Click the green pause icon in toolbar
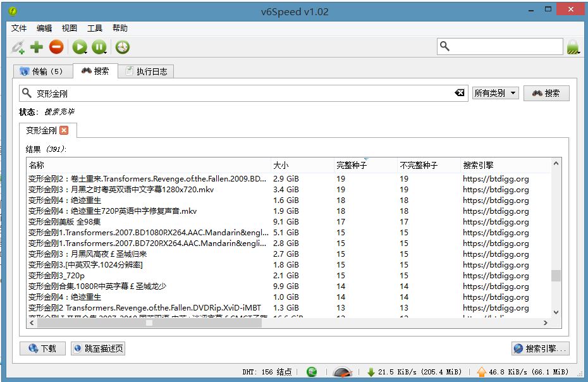 point(99,47)
